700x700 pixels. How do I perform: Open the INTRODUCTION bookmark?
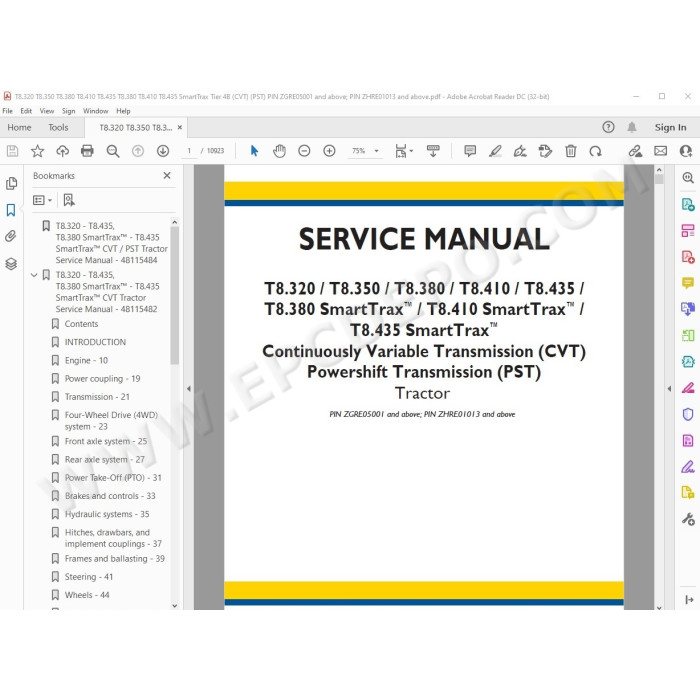95,342
